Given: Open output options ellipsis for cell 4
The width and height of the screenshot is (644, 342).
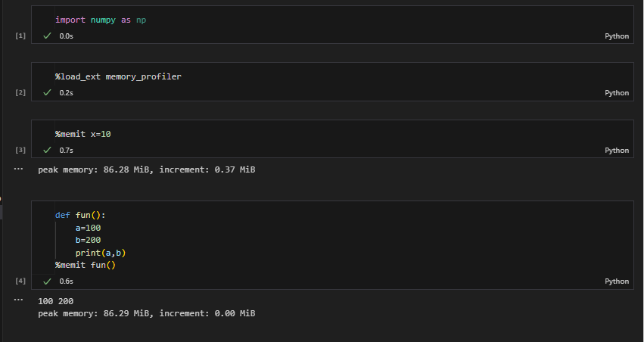Looking at the screenshot, I should [x=18, y=300].
